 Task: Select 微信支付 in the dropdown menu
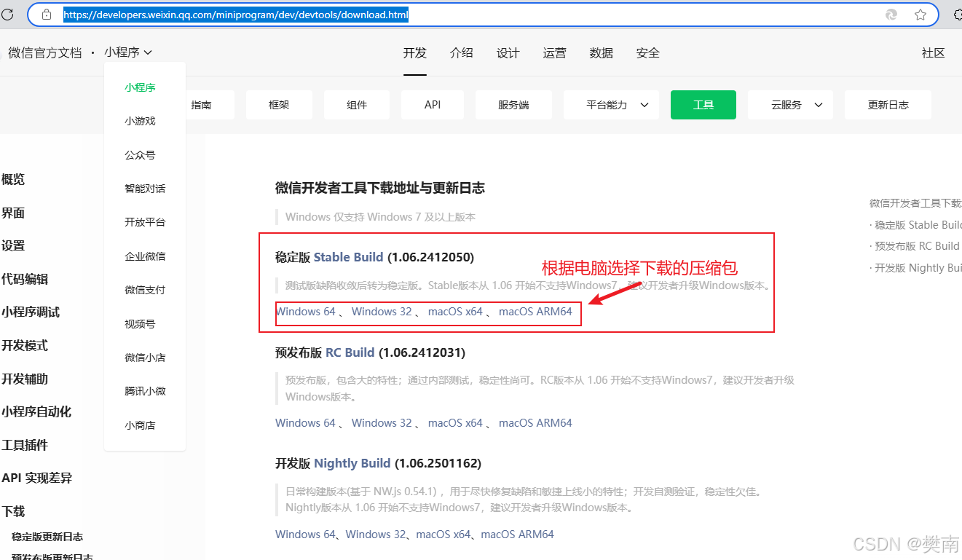(145, 290)
